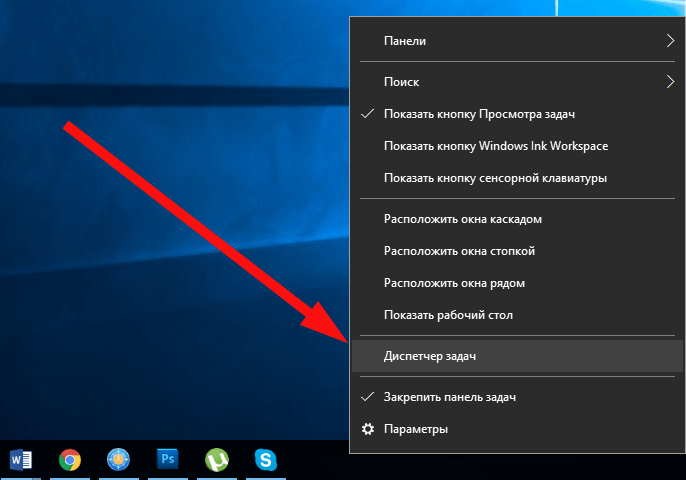Image resolution: width=686 pixels, height=480 pixels.
Task: Open uTorrent from the taskbar
Action: (217, 460)
